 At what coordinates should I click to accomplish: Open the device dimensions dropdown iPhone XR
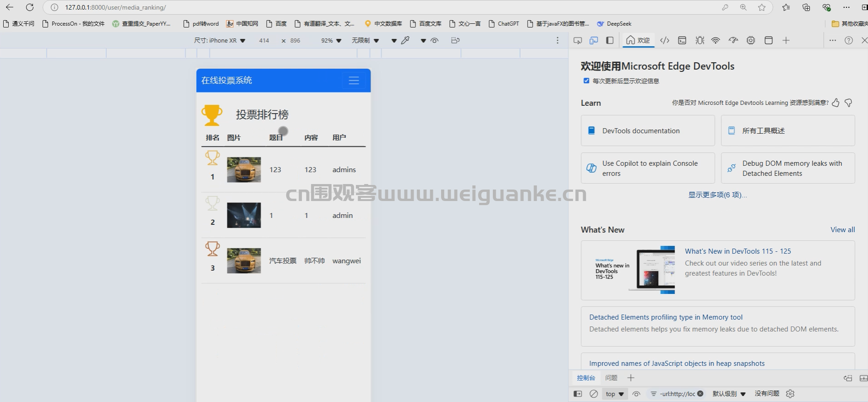click(220, 40)
